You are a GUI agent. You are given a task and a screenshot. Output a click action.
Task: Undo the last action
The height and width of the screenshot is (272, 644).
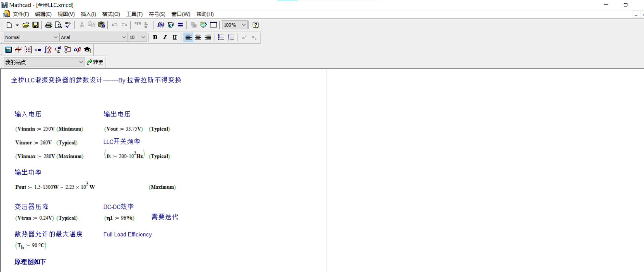tap(115, 25)
